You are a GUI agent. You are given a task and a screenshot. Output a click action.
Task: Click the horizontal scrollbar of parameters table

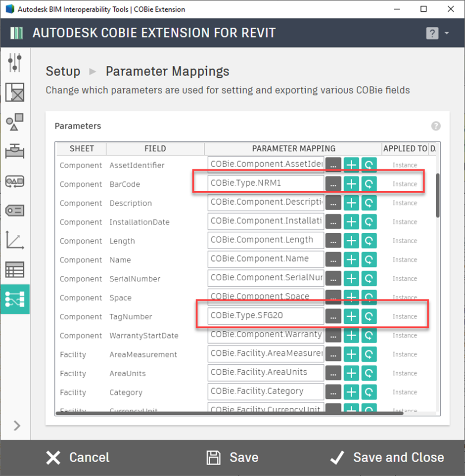(230, 413)
